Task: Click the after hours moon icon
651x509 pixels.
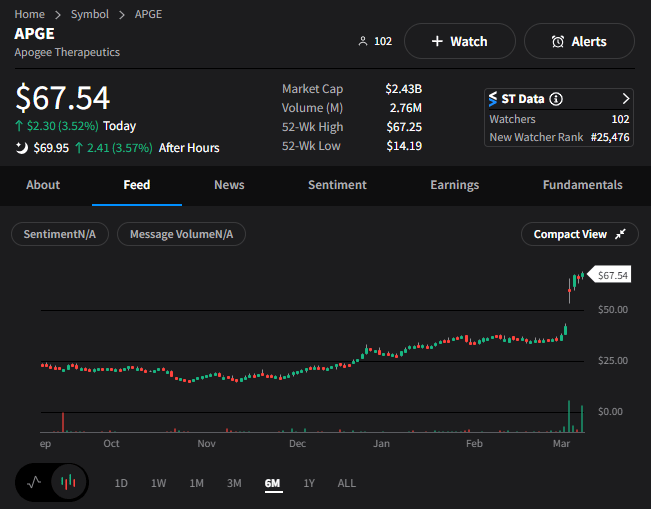Action: point(22,147)
